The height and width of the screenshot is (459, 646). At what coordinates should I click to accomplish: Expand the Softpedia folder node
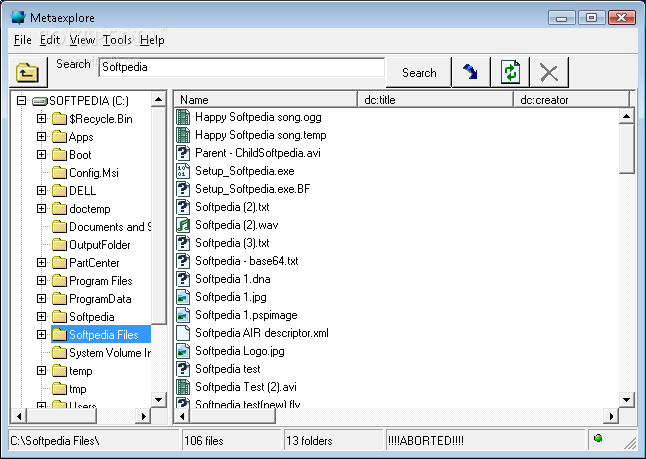point(41,316)
